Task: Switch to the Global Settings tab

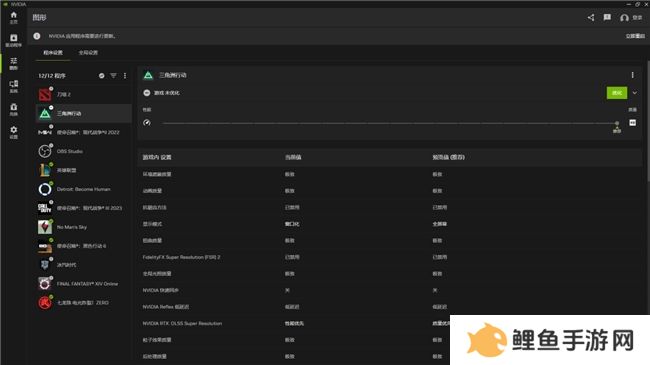Action: [x=88, y=53]
